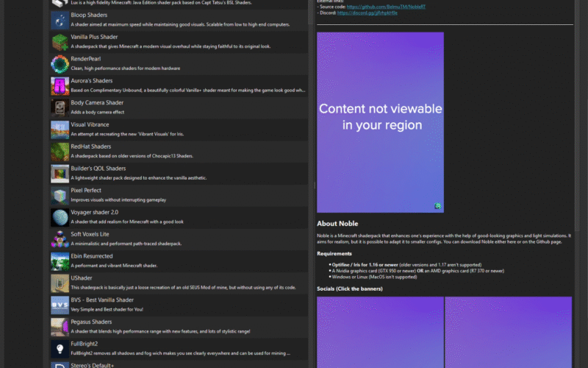Select the Pixel Perfect cube icon
The width and height of the screenshot is (588, 368).
click(60, 196)
